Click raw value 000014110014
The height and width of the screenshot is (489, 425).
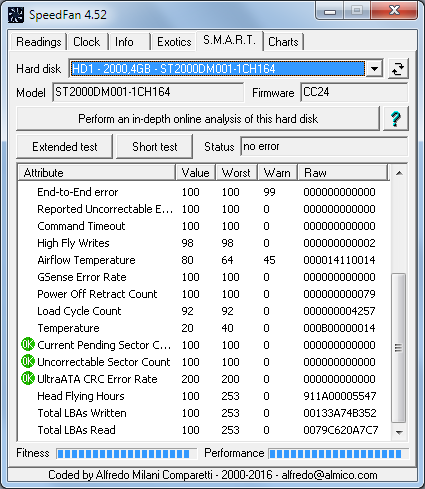(339, 260)
